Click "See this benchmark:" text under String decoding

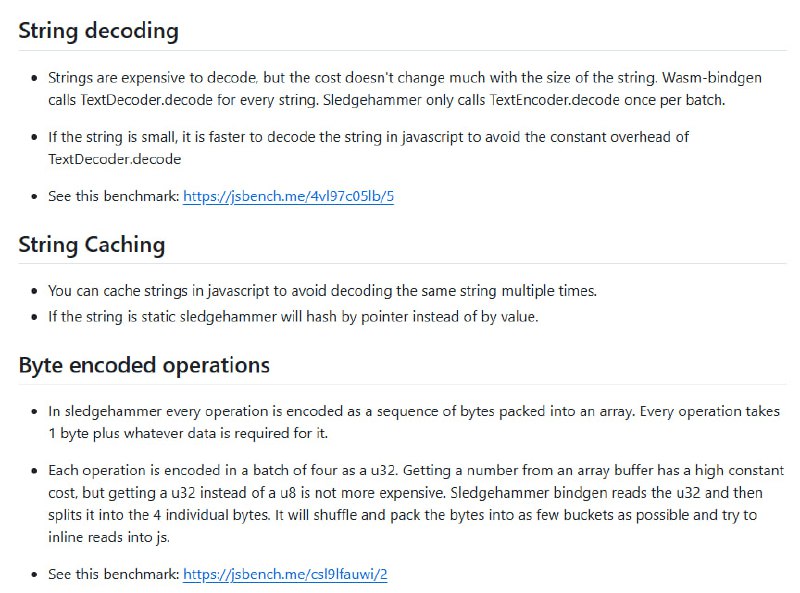pyautogui.click(x=113, y=196)
